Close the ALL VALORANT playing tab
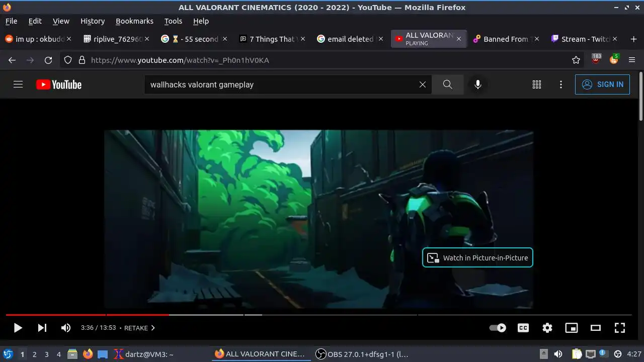Viewport: 644px width, 362px height. tap(458, 39)
